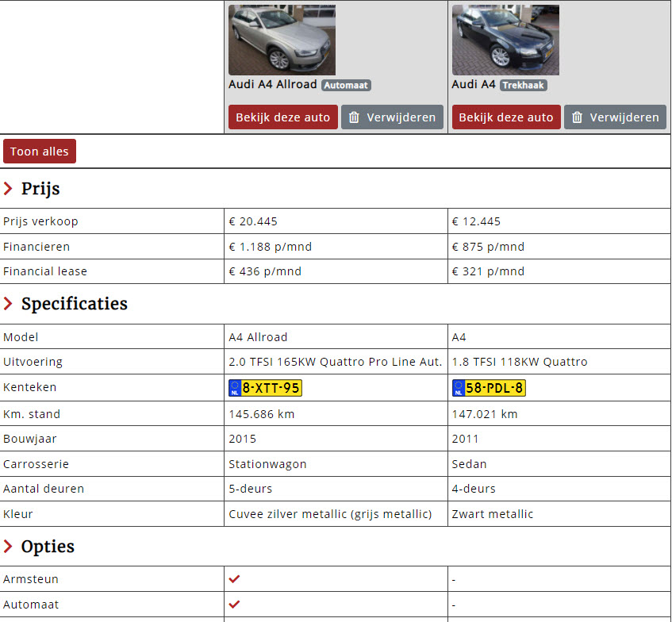Select the price '€ 12.445'

(476, 221)
